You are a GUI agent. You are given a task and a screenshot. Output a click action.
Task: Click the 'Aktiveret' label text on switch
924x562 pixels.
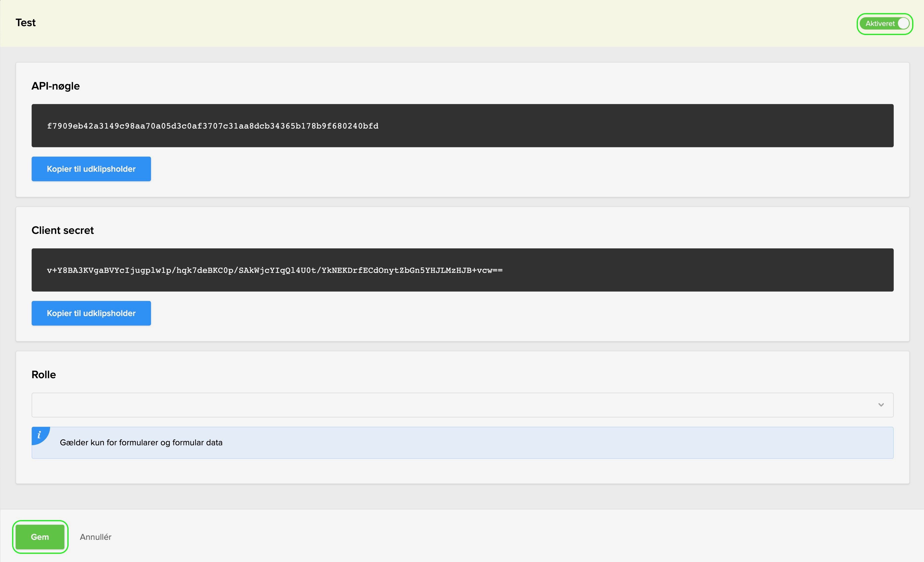click(880, 24)
